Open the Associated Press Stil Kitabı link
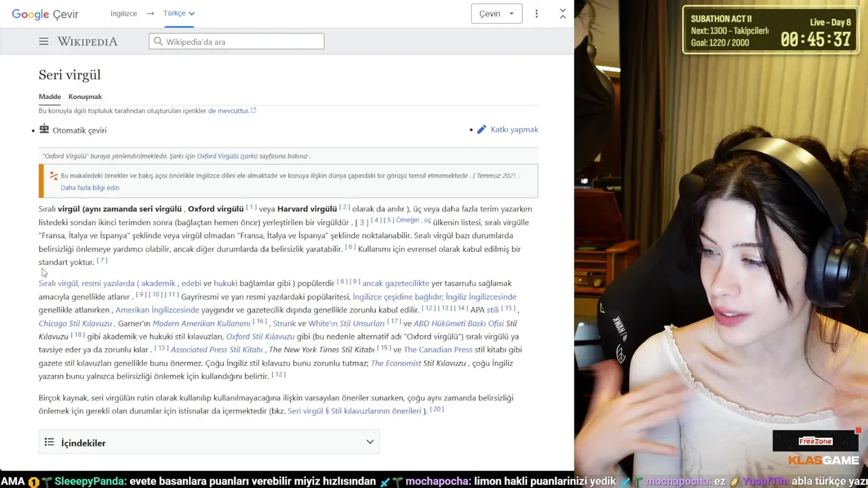868x488 pixels. click(216, 350)
